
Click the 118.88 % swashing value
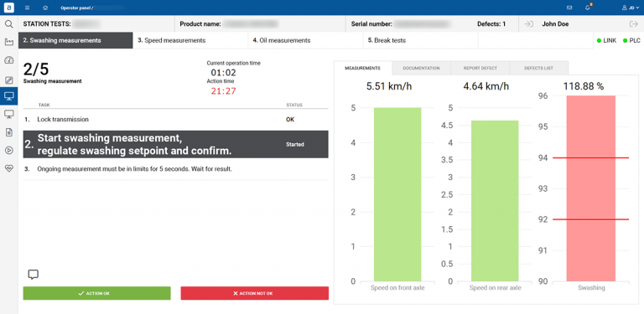584,86
